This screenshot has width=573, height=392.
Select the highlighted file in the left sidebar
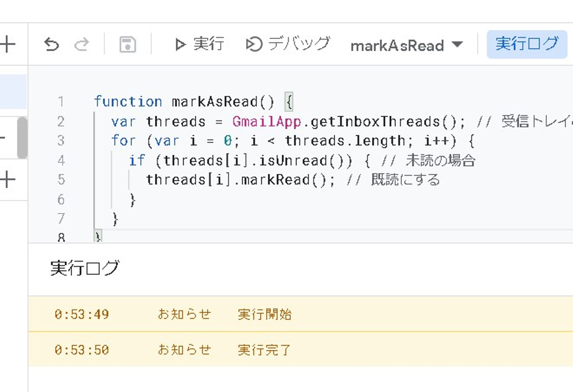coord(13,91)
